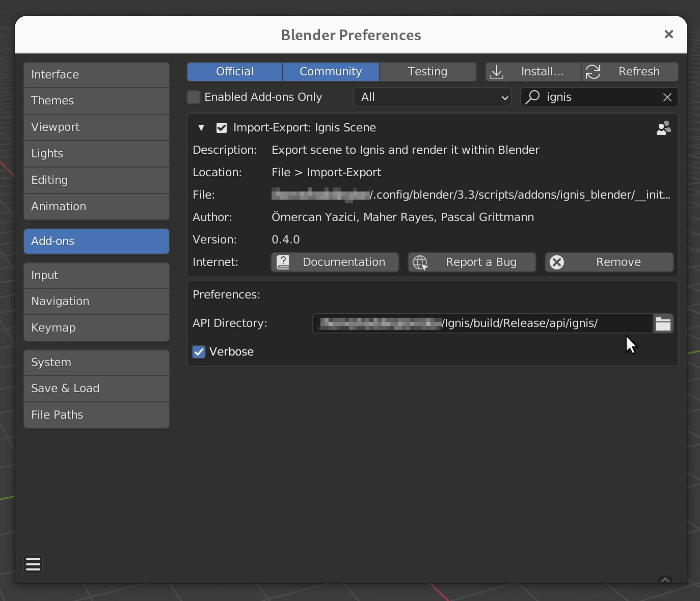700x601 pixels.
Task: Select the Add-ons section
Action: coord(96,241)
